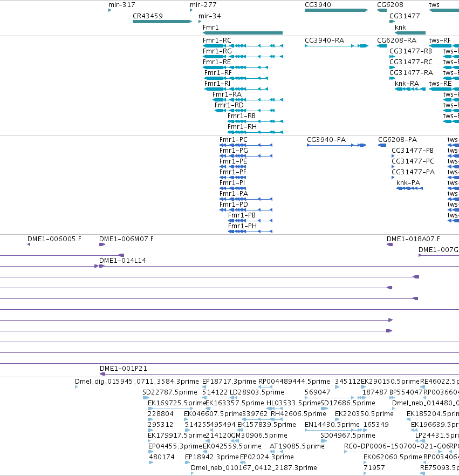Select protein Fmr1-PE
Viewport: 459px width, 476px height.
(232, 167)
